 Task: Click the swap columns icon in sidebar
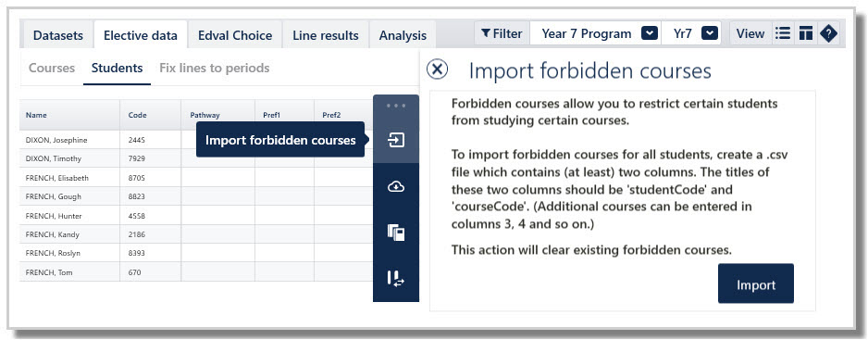click(396, 279)
